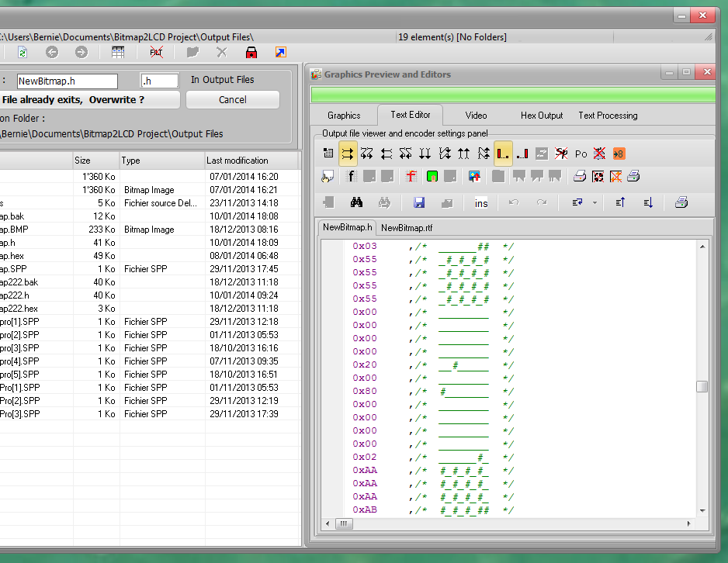Click the printer icon in editor toolbar
The image size is (728, 563).
pos(681,203)
